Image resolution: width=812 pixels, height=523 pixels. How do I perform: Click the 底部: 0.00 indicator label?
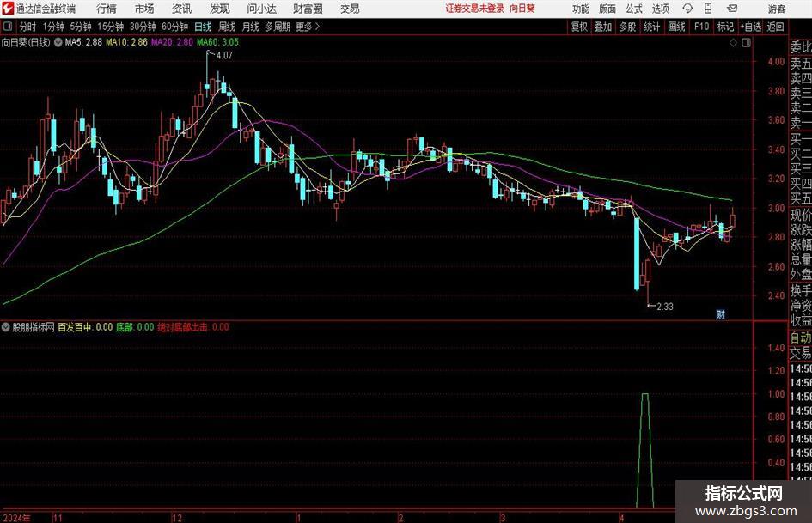coord(135,327)
